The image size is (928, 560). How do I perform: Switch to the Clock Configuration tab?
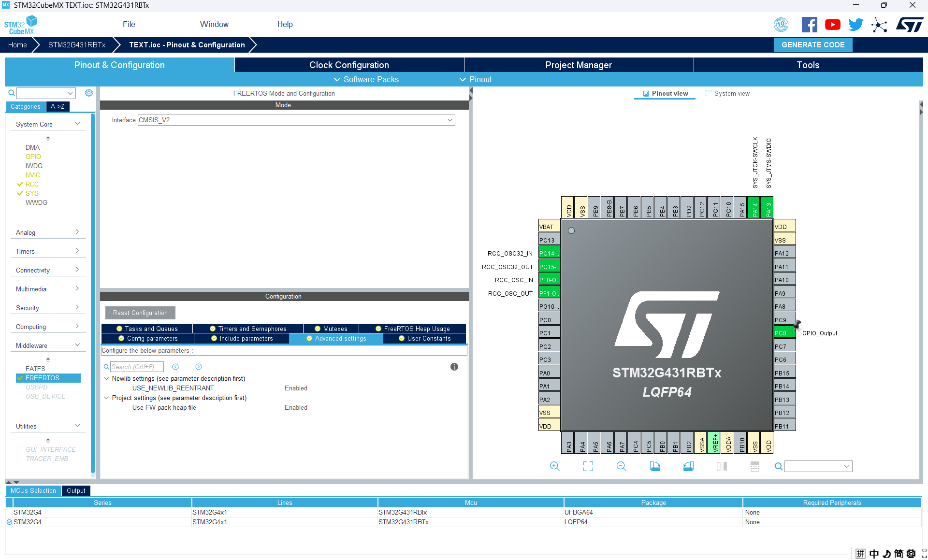pos(349,65)
